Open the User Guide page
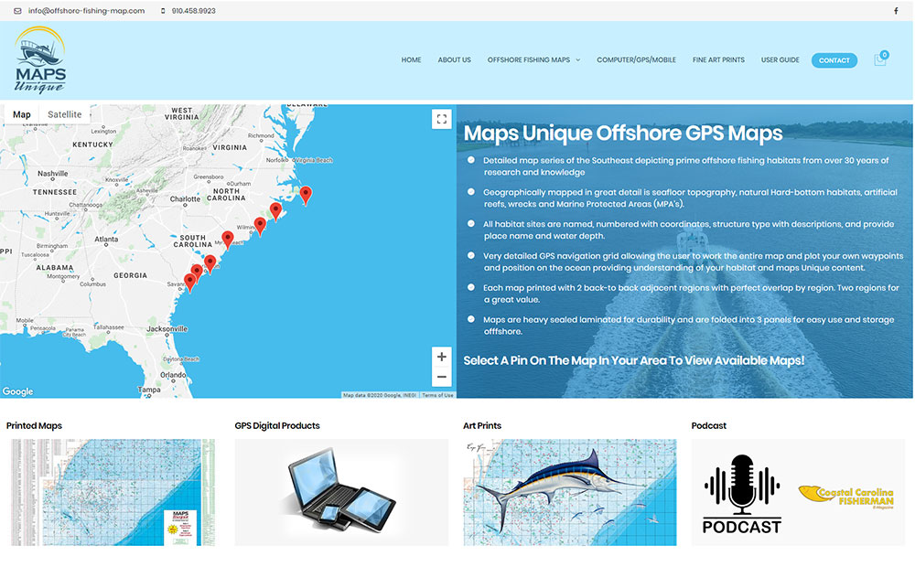The height and width of the screenshot is (588, 915). coord(780,60)
